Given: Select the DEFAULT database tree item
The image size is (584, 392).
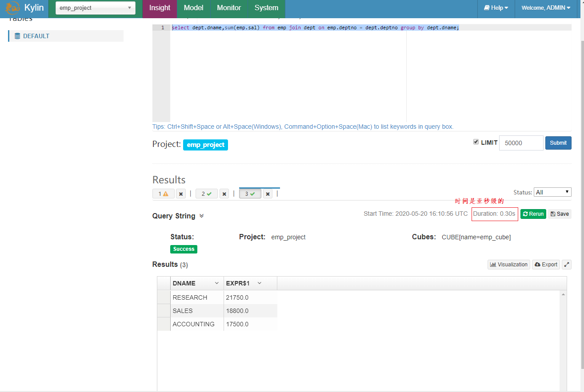Looking at the screenshot, I should [x=66, y=36].
